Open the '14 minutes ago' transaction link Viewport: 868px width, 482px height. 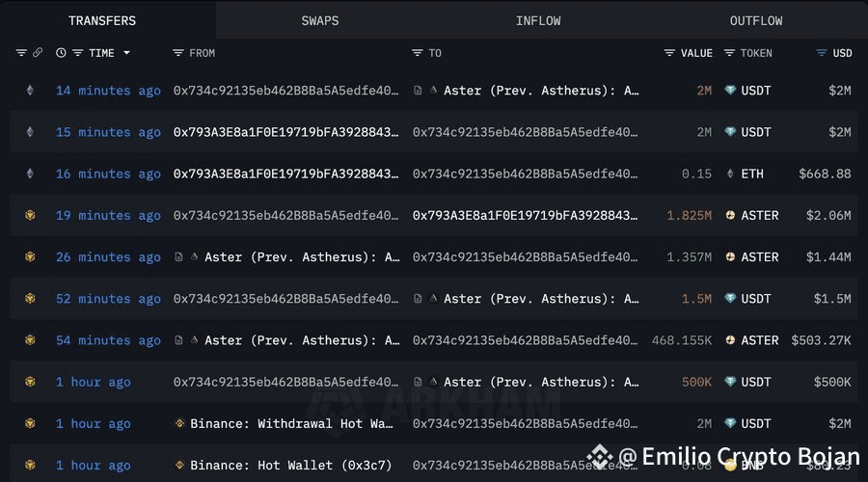point(108,91)
